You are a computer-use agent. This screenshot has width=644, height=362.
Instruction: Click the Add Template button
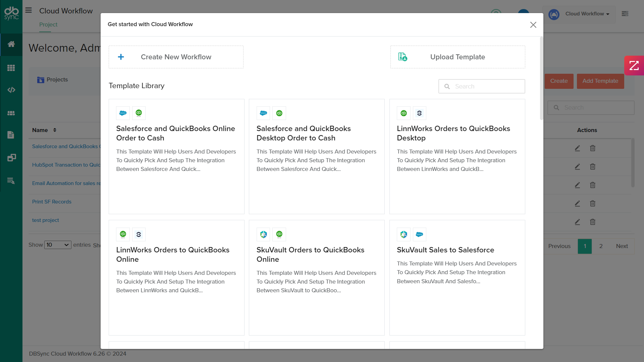[x=600, y=81]
